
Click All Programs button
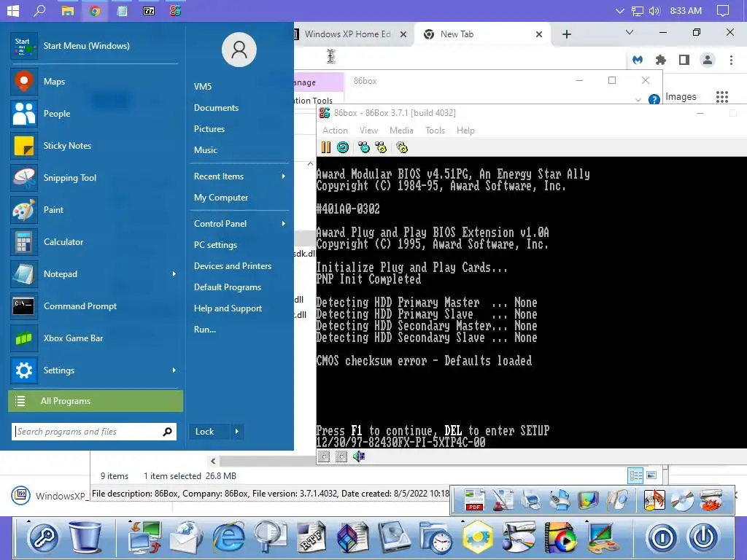tap(96, 401)
